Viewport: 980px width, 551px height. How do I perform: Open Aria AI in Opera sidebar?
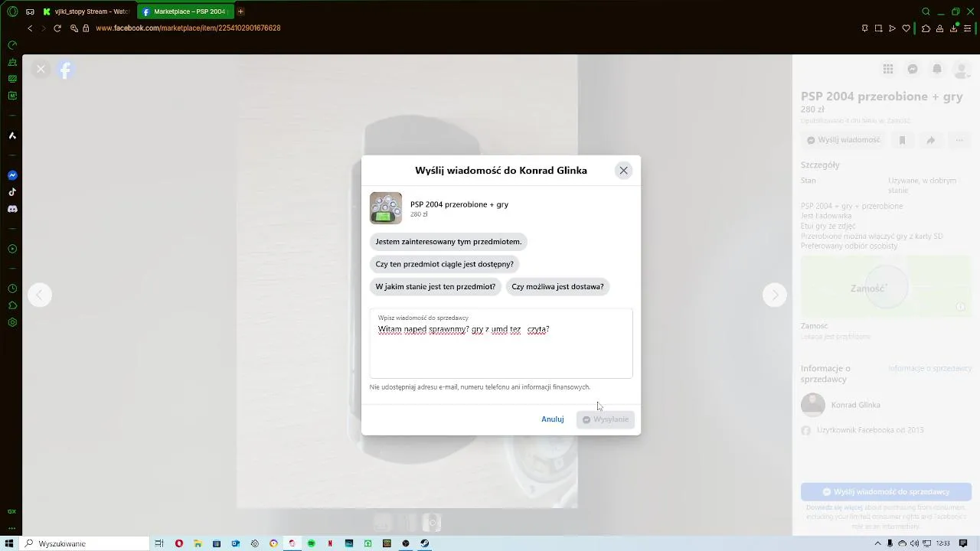pyautogui.click(x=12, y=135)
